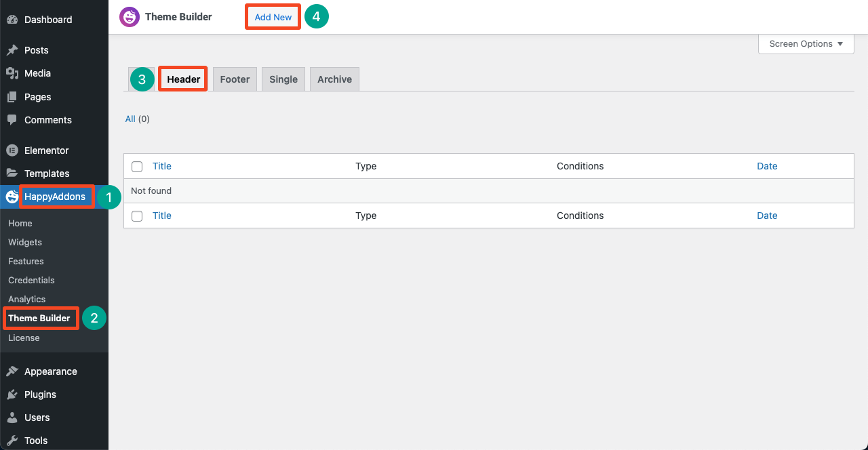868x450 pixels.
Task: Click the Theme Builder page title
Action: tap(178, 17)
